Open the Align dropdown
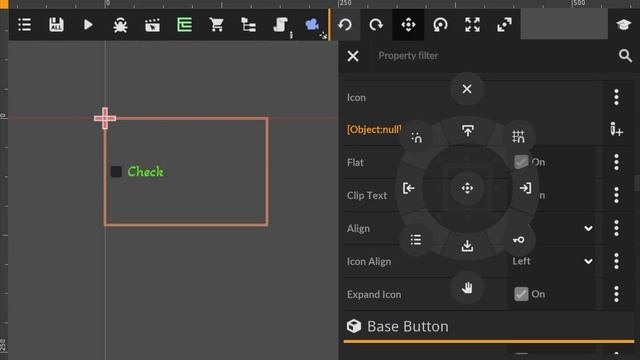The image size is (640, 360). (x=588, y=228)
